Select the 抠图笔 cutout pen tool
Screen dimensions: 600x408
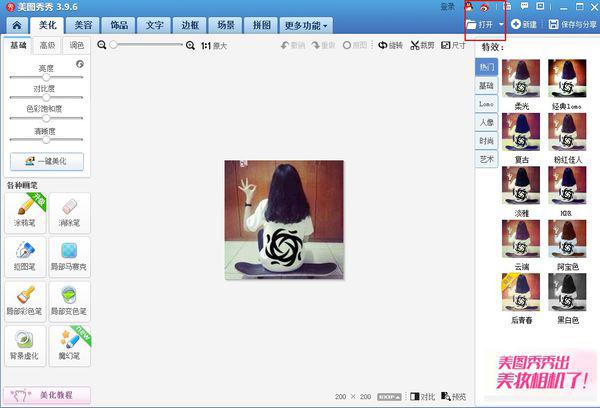[x=25, y=257]
